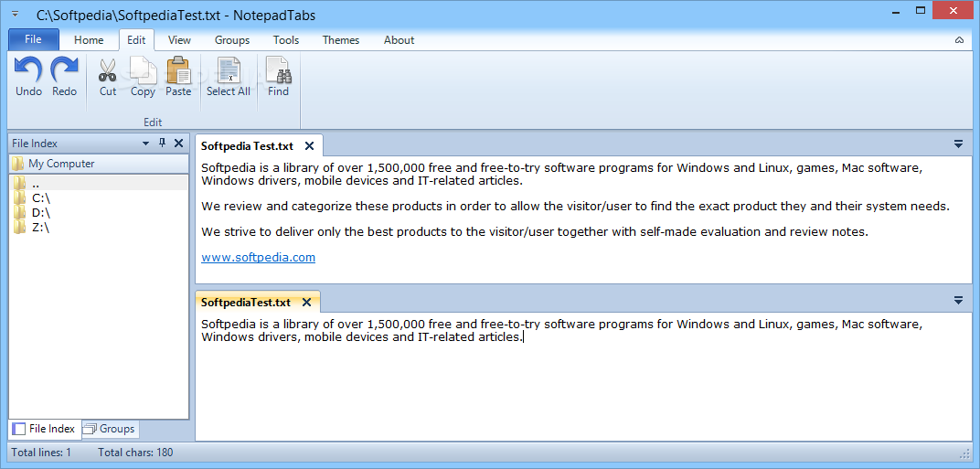Click the window resize grip in status bar
The image size is (980, 469).
tap(965, 453)
